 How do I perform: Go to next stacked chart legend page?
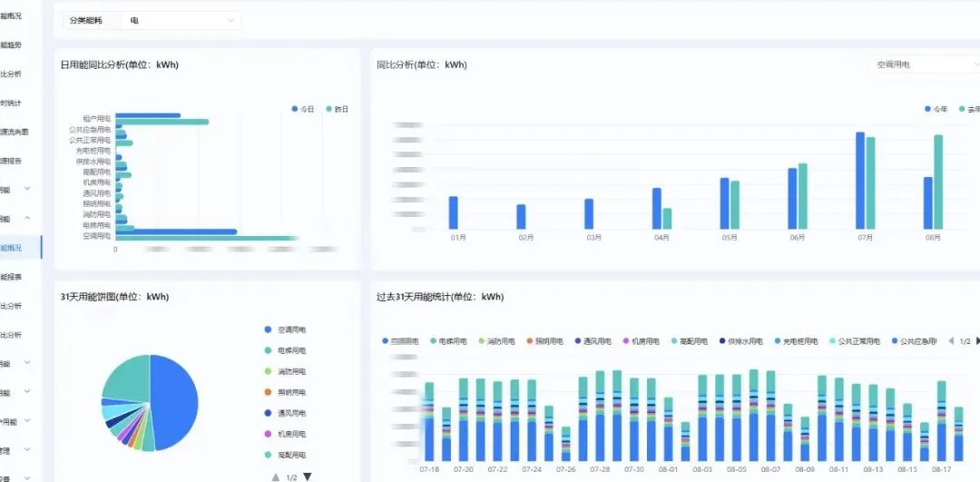pyautogui.click(x=977, y=340)
